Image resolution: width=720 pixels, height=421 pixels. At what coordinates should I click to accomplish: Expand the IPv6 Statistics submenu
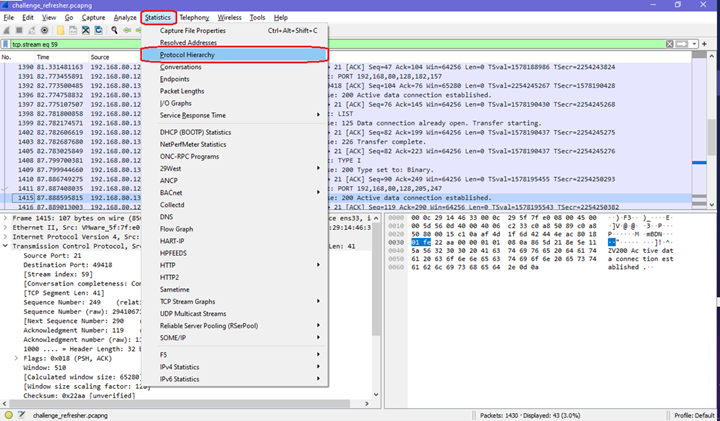click(x=235, y=379)
